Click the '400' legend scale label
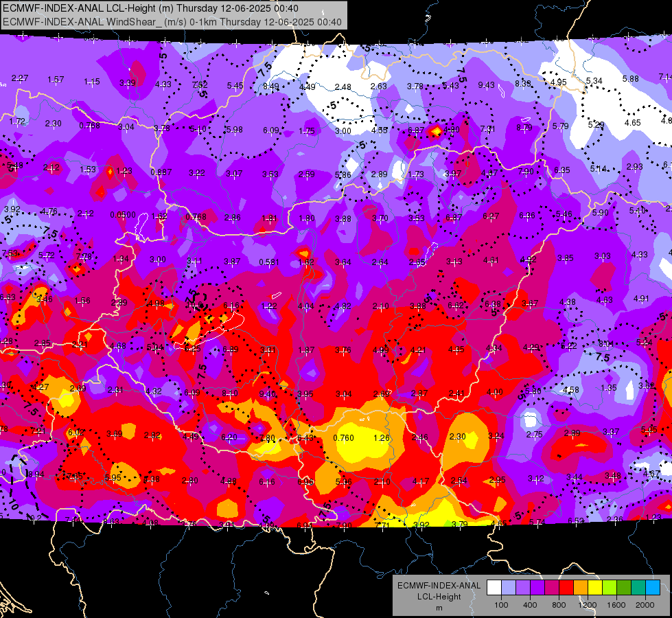The image size is (672, 618). pos(530,605)
